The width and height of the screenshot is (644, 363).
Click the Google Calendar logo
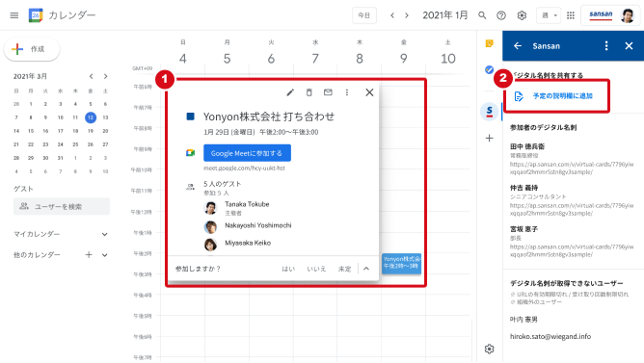(36, 15)
